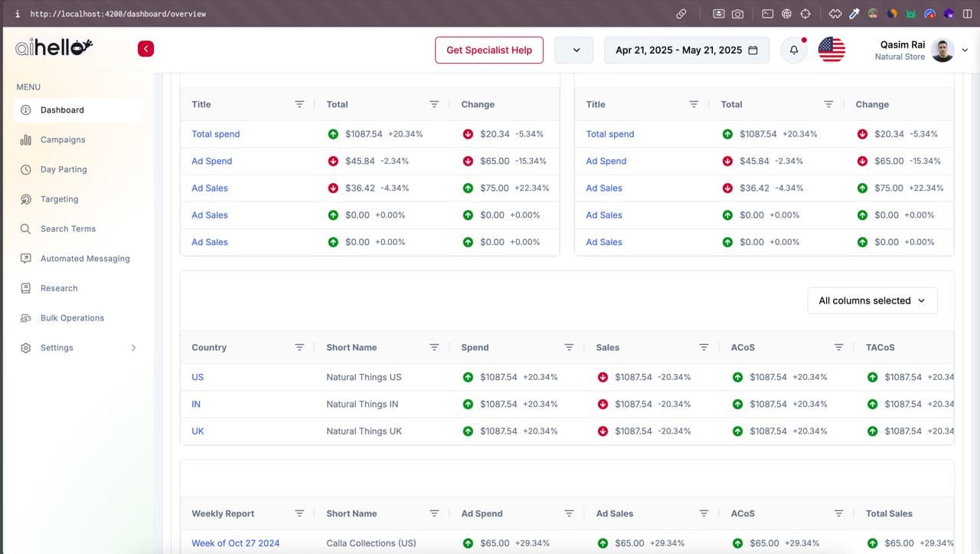This screenshot has height=554, width=980.
Task: Select Search Terms in the sidebar
Action: (x=68, y=229)
